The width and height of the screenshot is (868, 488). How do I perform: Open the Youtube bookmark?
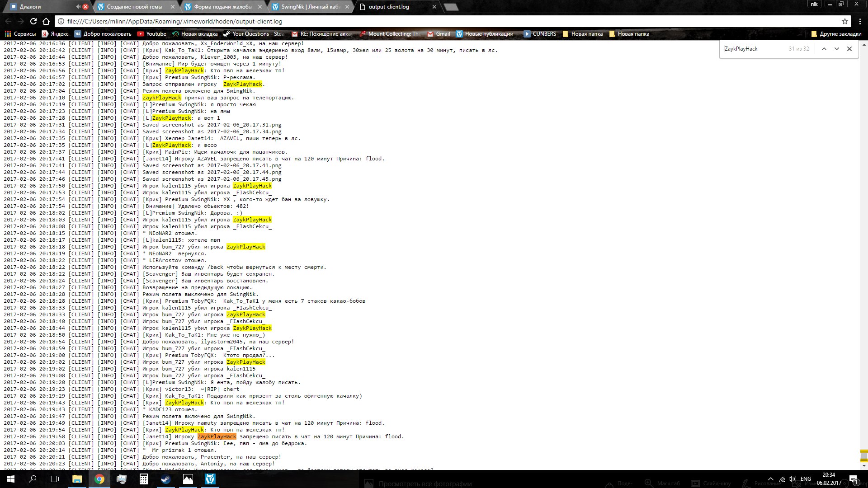(x=151, y=34)
